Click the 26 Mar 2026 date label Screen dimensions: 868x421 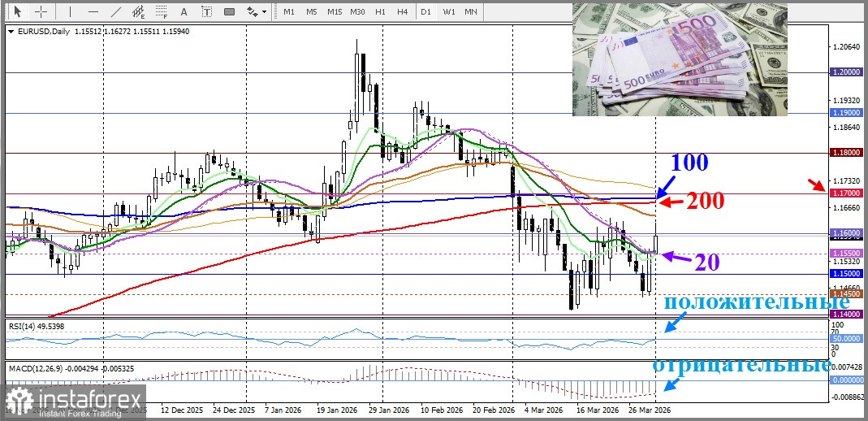click(x=650, y=411)
